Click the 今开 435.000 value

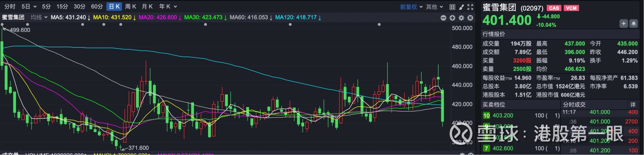coord(627,44)
